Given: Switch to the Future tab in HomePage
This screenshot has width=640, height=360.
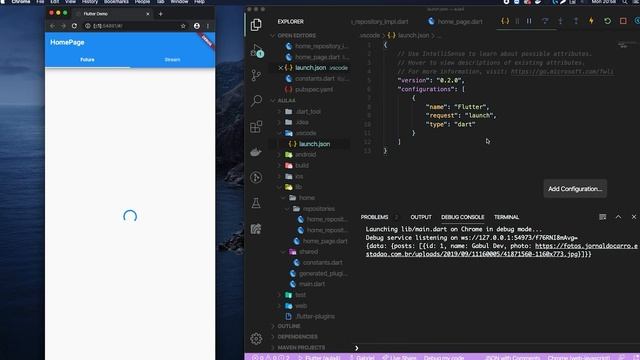Looking at the screenshot, I should pos(87,60).
